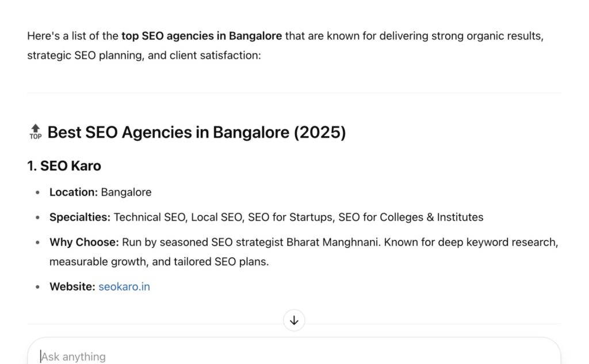Click the text strategic SEO planning, and client satisfaction

pos(144,56)
